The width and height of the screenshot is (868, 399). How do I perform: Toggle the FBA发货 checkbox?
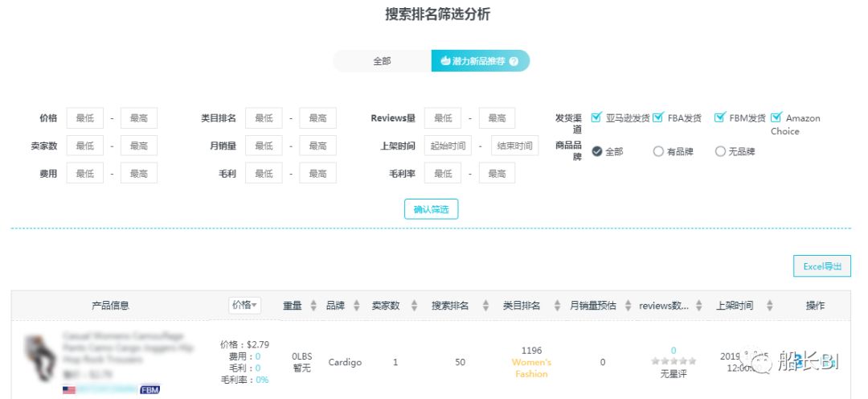click(658, 117)
